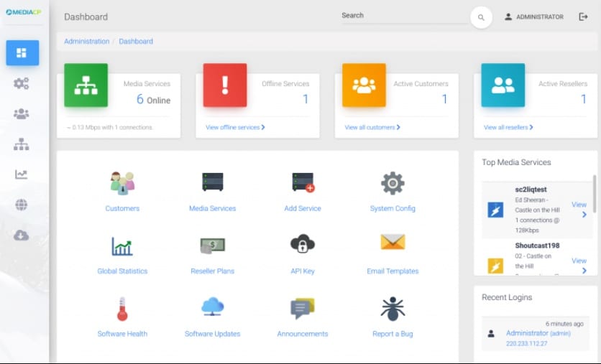Click the logout icon in the header

point(583,17)
